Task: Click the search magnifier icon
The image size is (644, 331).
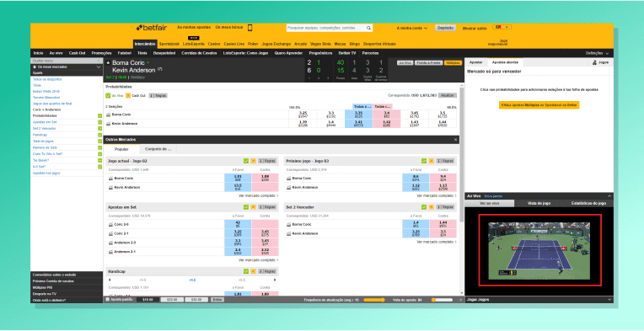Action: (369, 28)
